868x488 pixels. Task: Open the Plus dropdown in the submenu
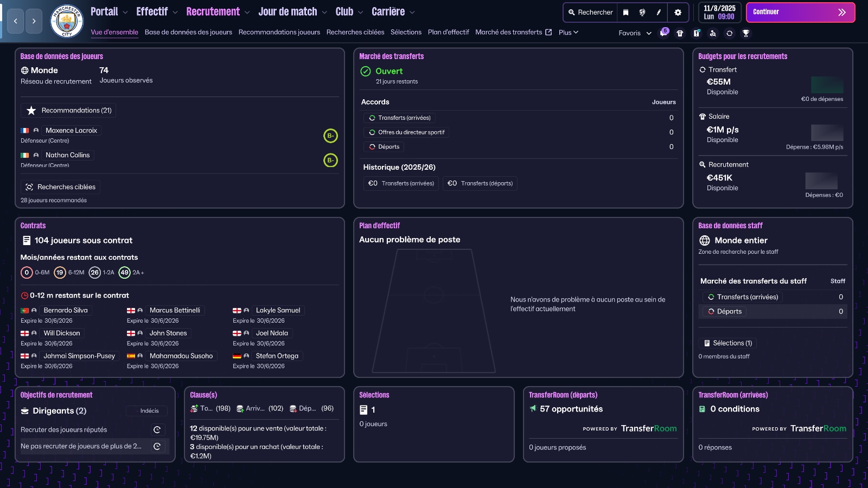(567, 32)
